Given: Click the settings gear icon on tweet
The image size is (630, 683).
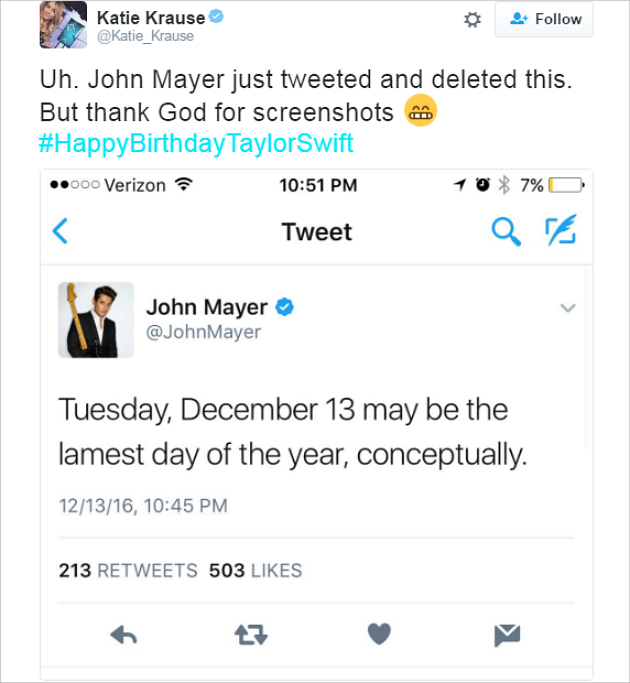Looking at the screenshot, I should pyautogui.click(x=473, y=19).
